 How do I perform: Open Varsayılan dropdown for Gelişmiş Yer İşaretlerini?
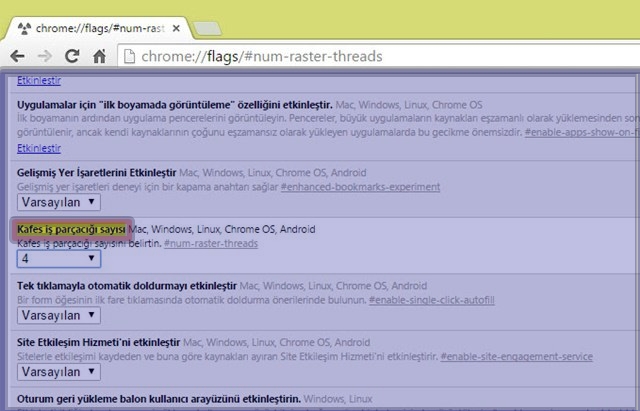(59, 202)
